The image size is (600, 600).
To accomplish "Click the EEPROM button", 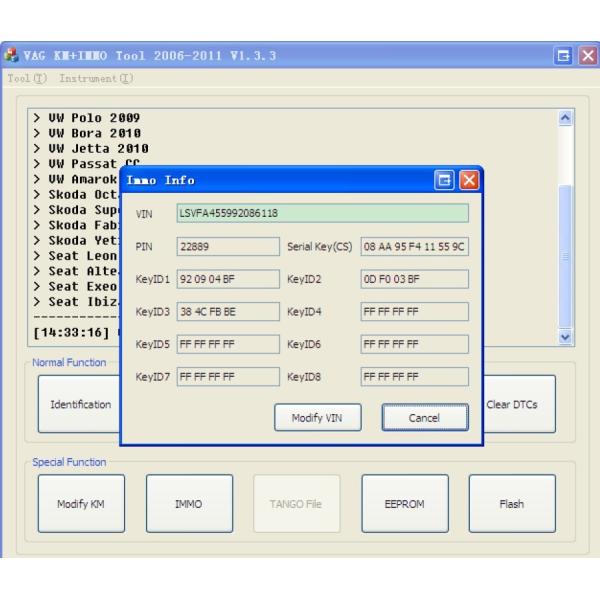I will pos(403,504).
